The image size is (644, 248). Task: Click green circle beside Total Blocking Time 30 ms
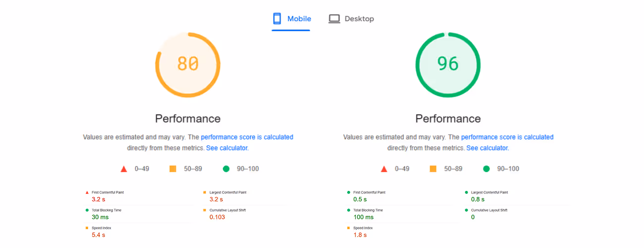[x=87, y=210]
